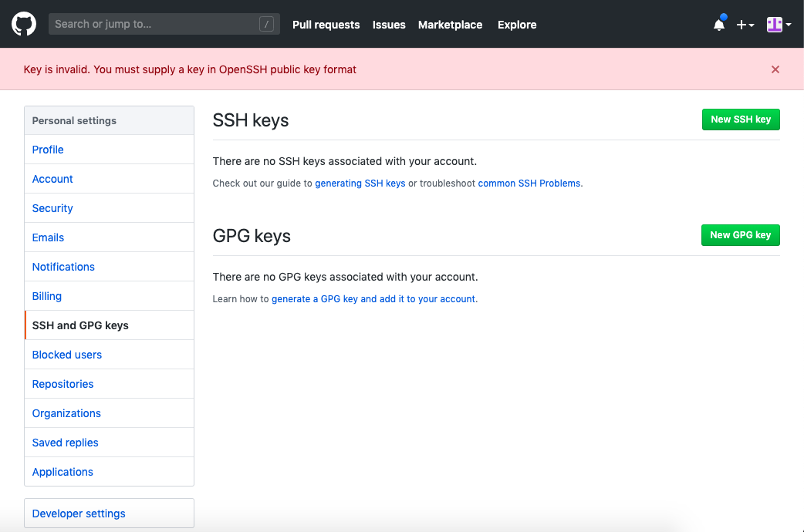This screenshot has width=804, height=532.
Task: Follow the common SSH Problems link
Action: click(x=529, y=184)
